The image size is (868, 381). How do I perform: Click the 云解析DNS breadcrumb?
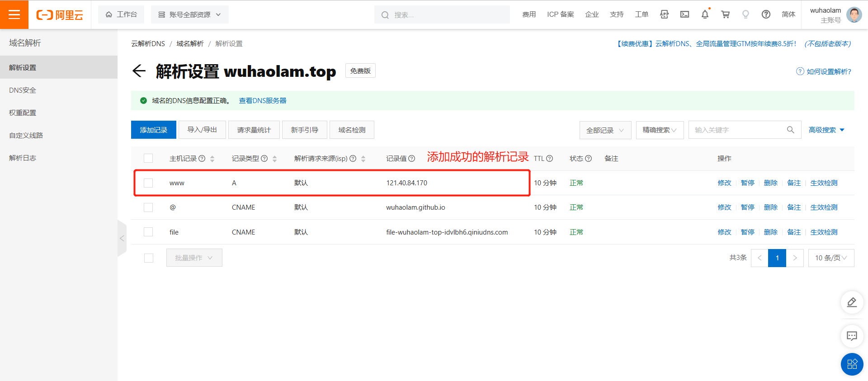pos(148,43)
